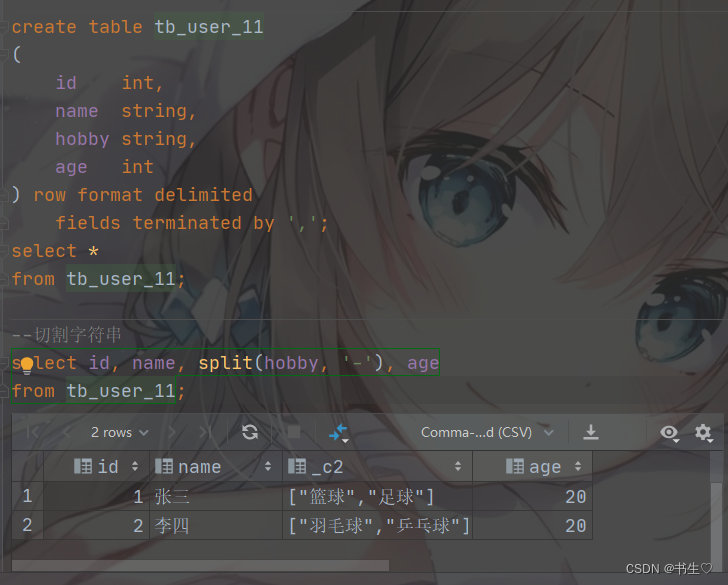Click the reload page refresh icon
The image size is (728, 585).
[x=250, y=432]
